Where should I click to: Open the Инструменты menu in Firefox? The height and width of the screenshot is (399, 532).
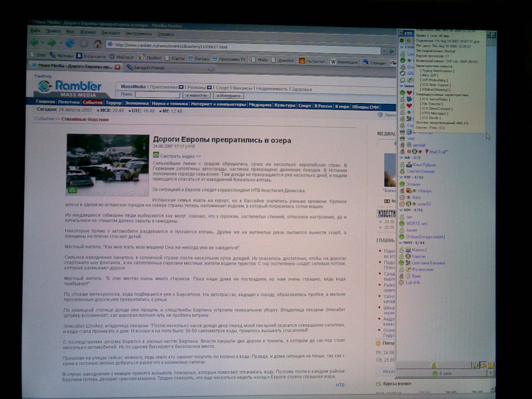pyautogui.click(x=139, y=34)
